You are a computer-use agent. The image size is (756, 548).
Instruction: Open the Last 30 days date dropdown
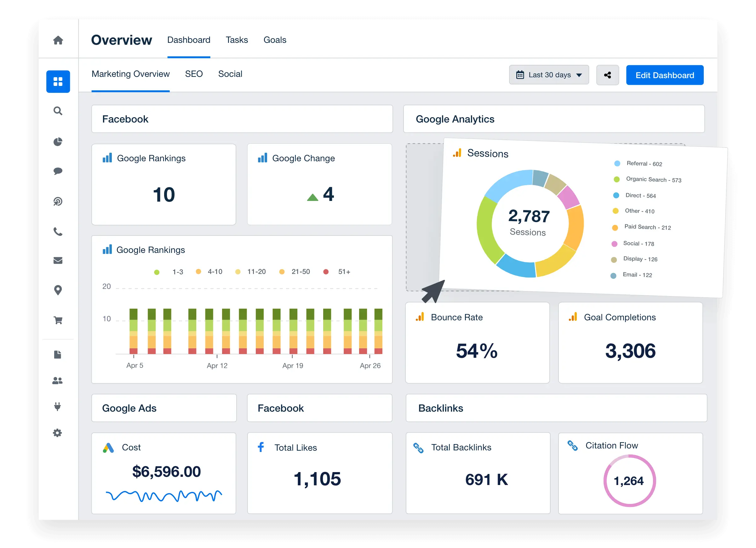pyautogui.click(x=549, y=75)
